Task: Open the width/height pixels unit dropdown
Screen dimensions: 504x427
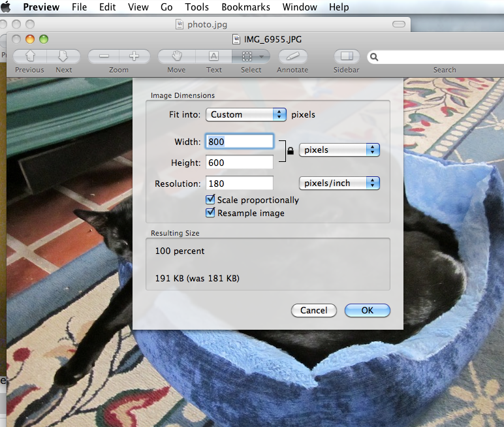Action: click(339, 150)
